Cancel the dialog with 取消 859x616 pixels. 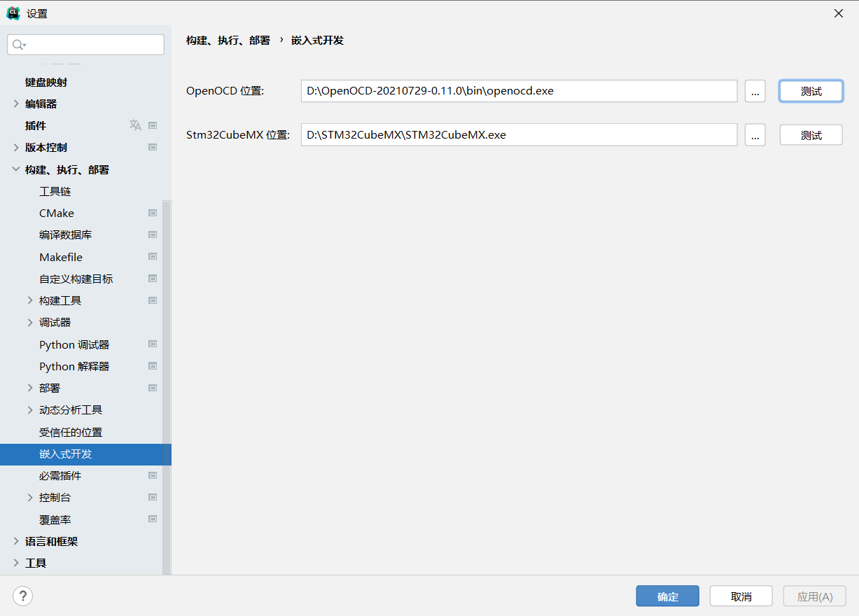741,596
